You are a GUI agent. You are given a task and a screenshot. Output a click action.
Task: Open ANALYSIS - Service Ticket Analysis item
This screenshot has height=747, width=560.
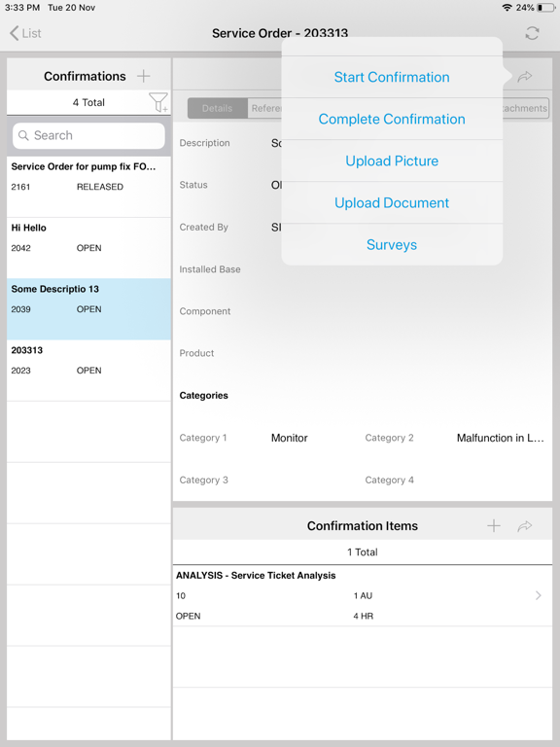coord(362,595)
